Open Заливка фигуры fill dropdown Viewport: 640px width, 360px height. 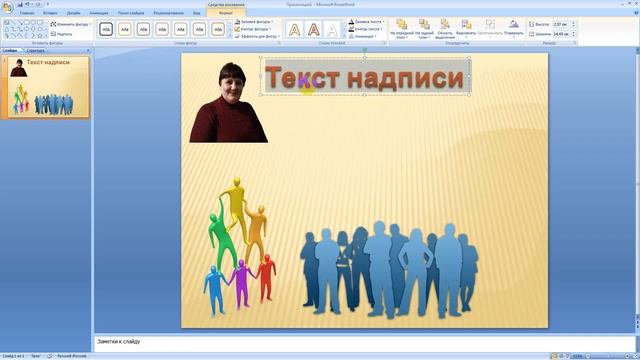coord(254,22)
